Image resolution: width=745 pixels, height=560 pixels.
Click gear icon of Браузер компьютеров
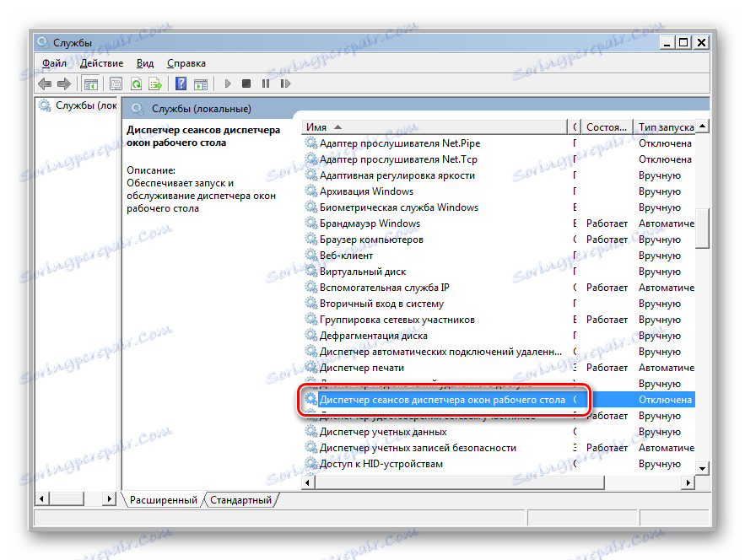tap(311, 239)
